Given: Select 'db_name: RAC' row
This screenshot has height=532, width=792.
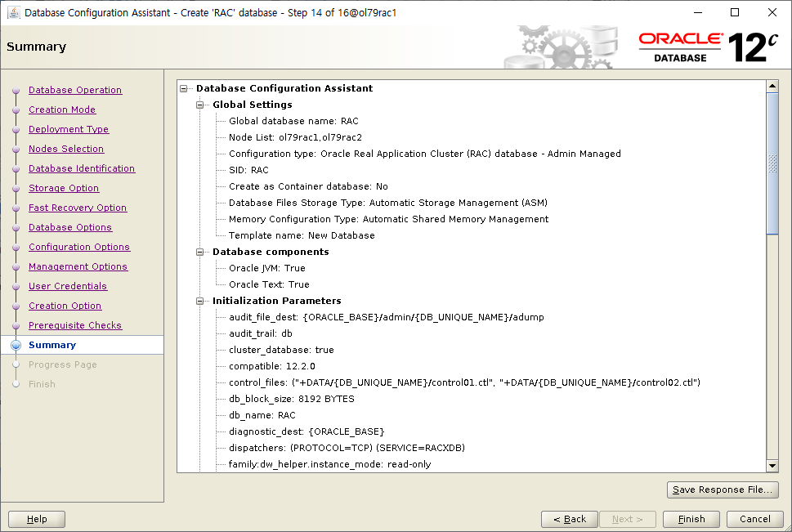Looking at the screenshot, I should point(262,415).
